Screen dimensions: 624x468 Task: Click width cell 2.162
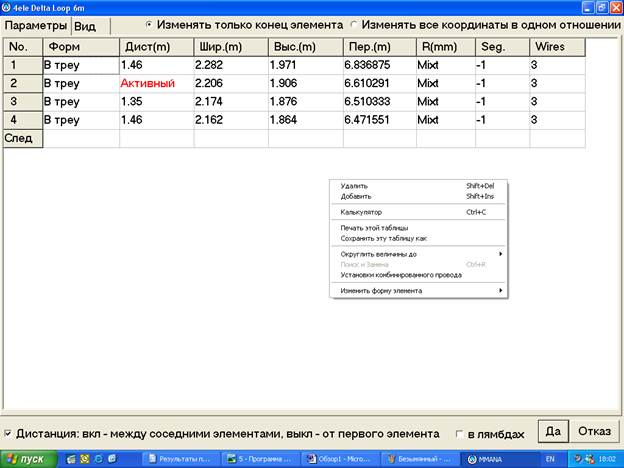tap(231, 120)
